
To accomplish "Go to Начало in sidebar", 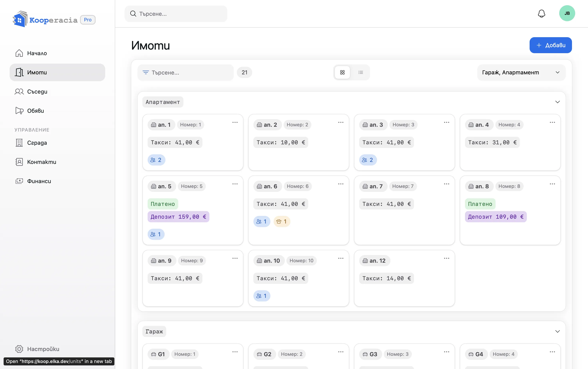I will point(57,53).
